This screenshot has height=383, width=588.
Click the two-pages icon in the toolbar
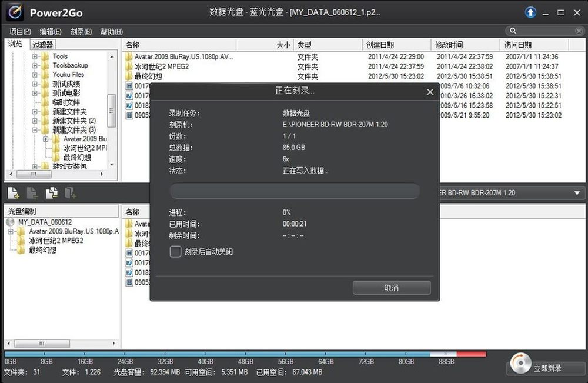click(x=51, y=193)
